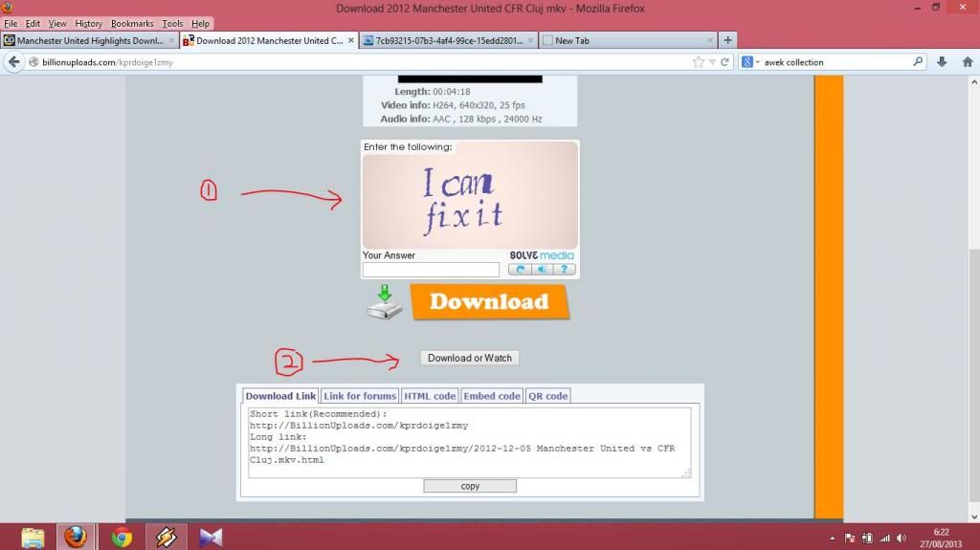The height and width of the screenshot is (550, 980).
Task: Click the page vertical scrollbar
Action: 974,375
